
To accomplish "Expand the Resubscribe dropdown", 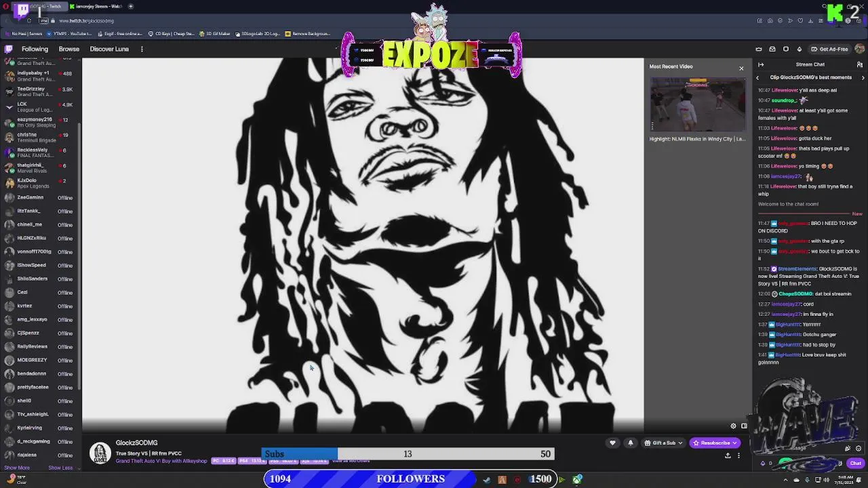I will tap(734, 443).
